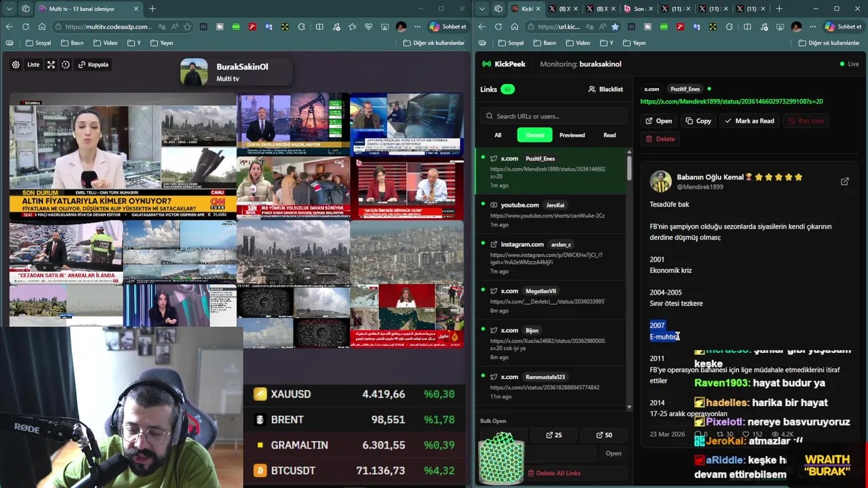Select the Previewed filter tab
The width and height of the screenshot is (868, 488).
[x=572, y=135]
